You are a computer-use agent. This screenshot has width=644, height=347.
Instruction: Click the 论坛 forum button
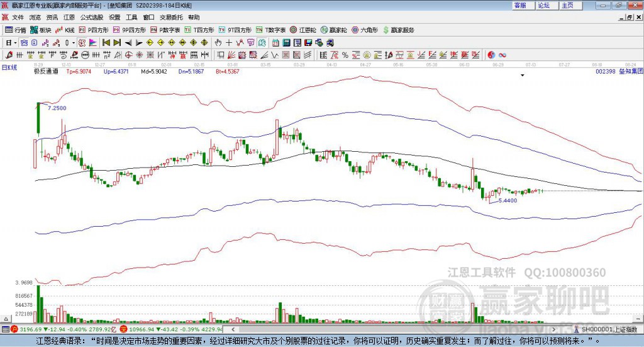coord(547,5)
